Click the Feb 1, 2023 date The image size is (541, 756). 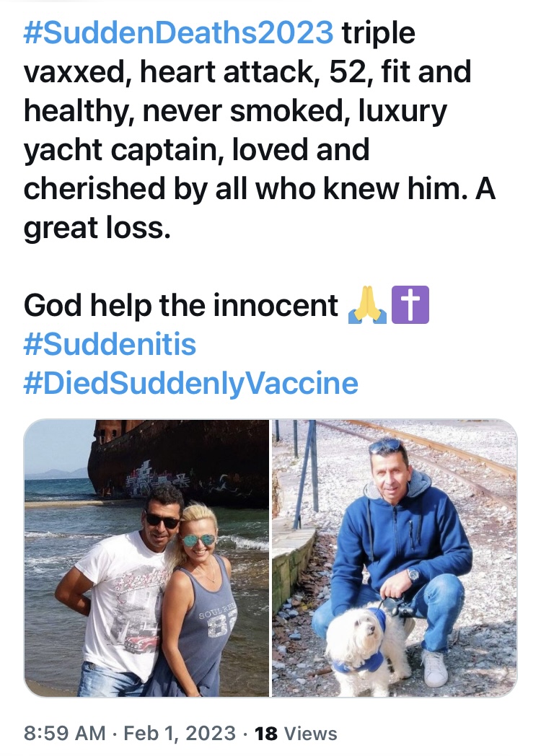click(180, 734)
